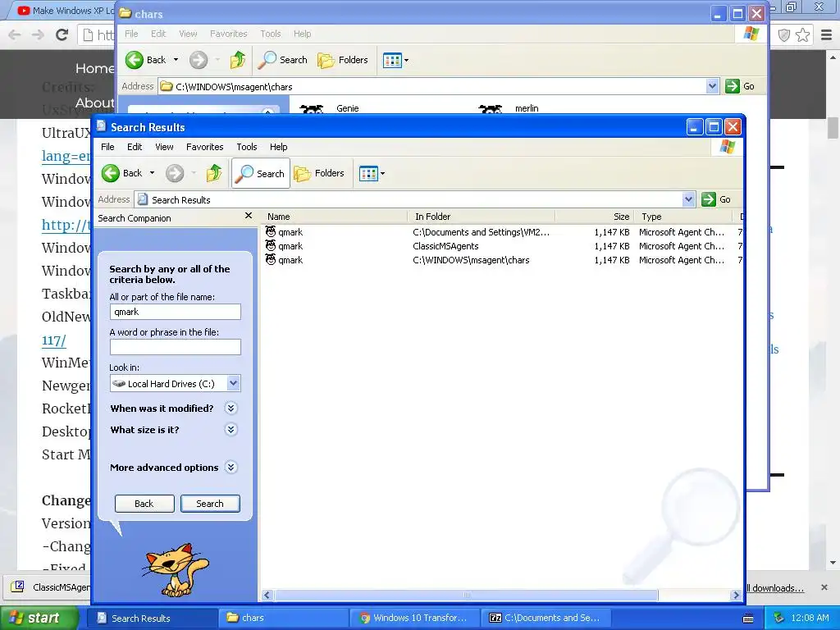Click Chrome back navigation arrow
840x630 pixels.
[15, 34]
